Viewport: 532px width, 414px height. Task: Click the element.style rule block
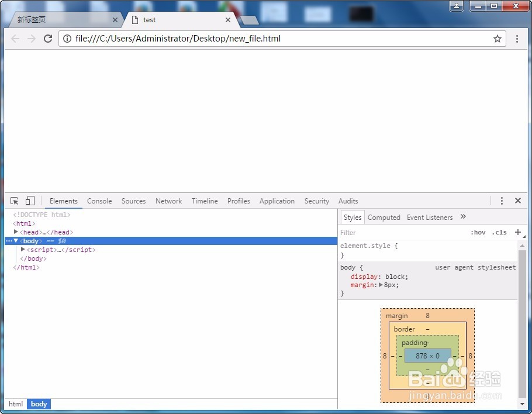(428, 250)
